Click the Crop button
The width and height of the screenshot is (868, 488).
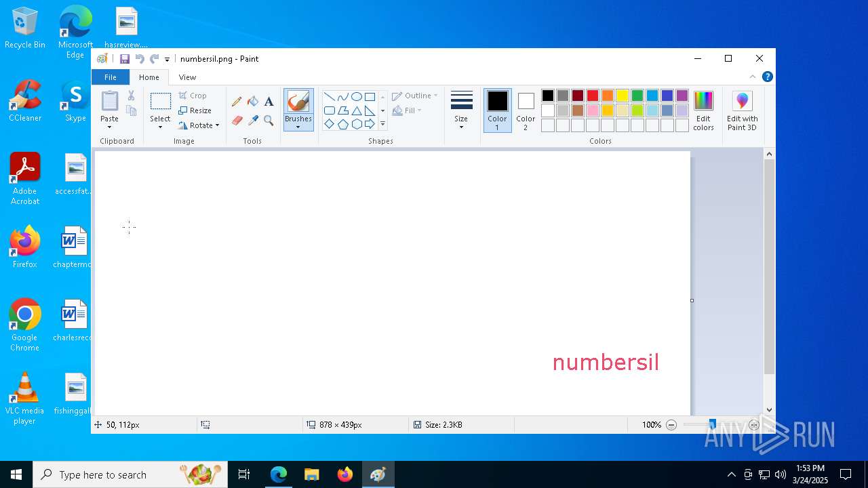coord(193,96)
